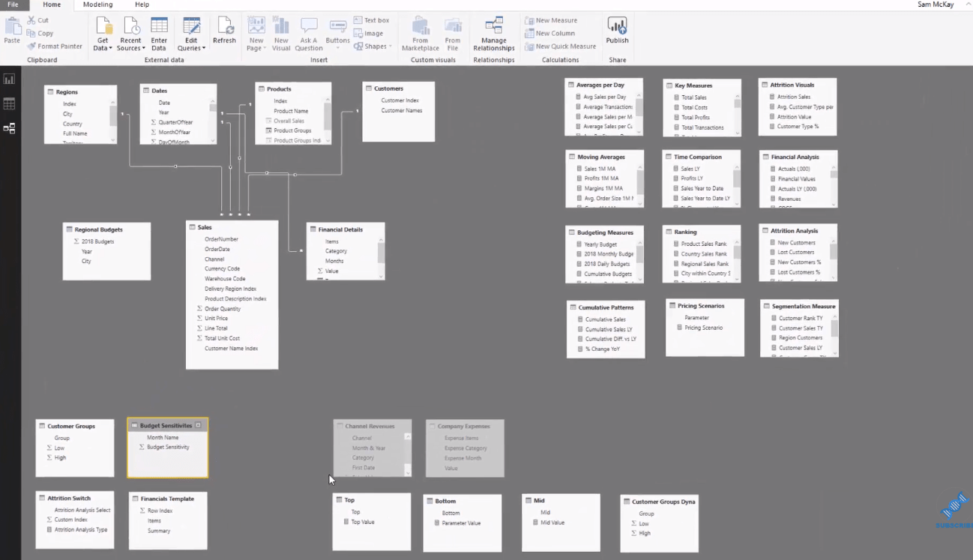
Task: Click the New Page icon
Action: [256, 25]
